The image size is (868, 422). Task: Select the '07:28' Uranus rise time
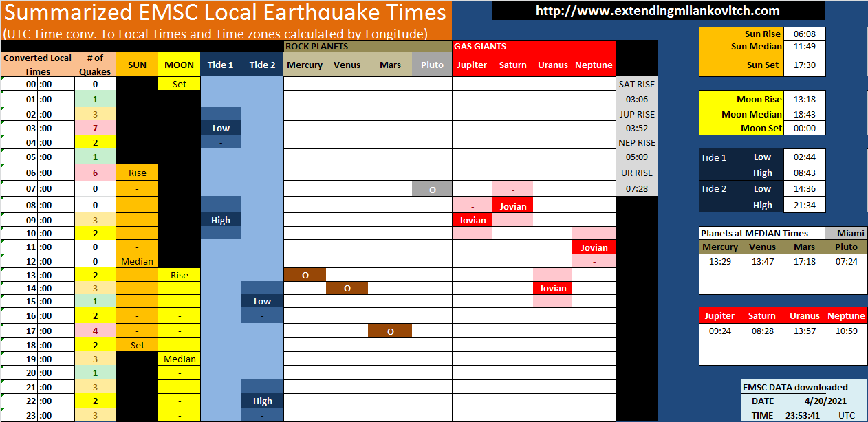(636, 188)
